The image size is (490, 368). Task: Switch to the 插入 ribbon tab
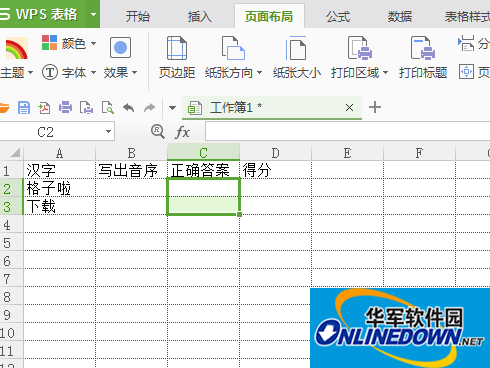(199, 16)
